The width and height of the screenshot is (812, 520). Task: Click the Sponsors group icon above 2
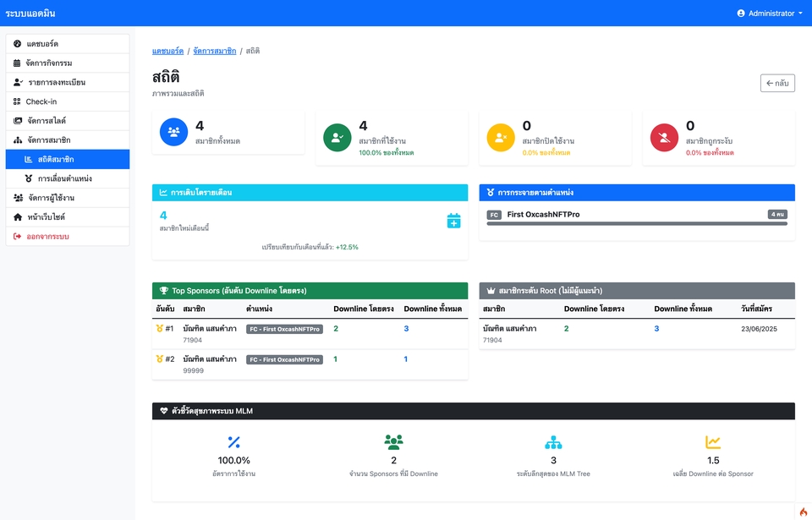tap(393, 442)
